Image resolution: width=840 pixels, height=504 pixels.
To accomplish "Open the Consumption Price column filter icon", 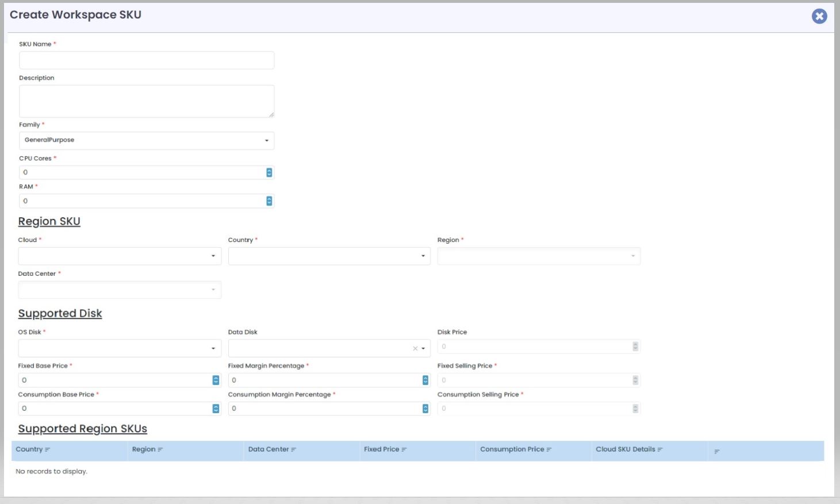I will click(x=549, y=450).
